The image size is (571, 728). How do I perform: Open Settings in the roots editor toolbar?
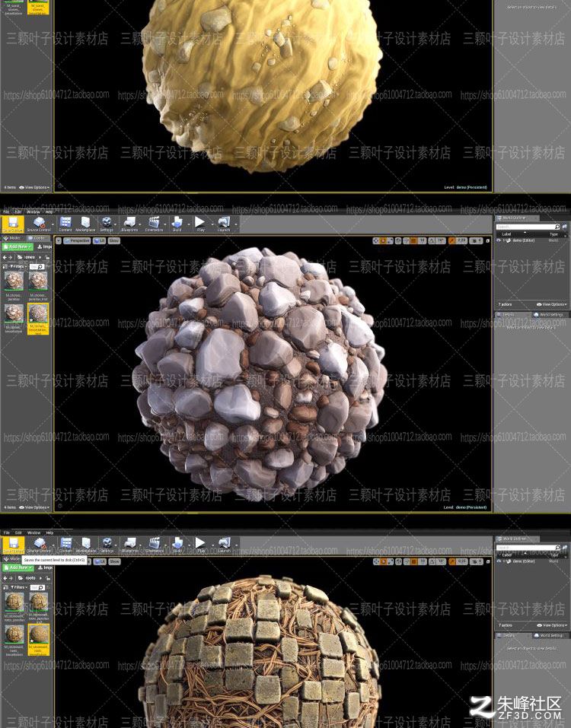pyautogui.click(x=107, y=545)
